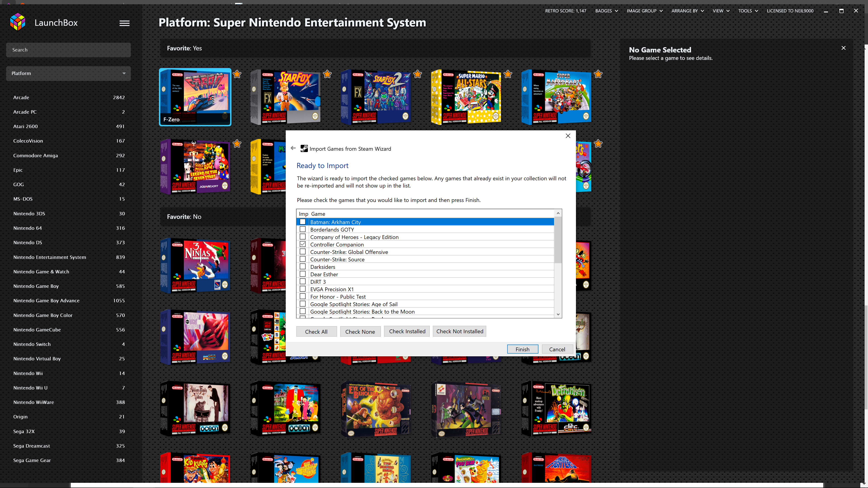Click the Game column header
868x488 pixels.
point(431,213)
